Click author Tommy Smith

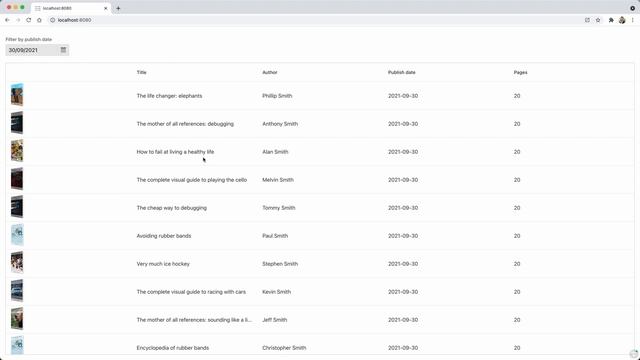click(x=279, y=208)
